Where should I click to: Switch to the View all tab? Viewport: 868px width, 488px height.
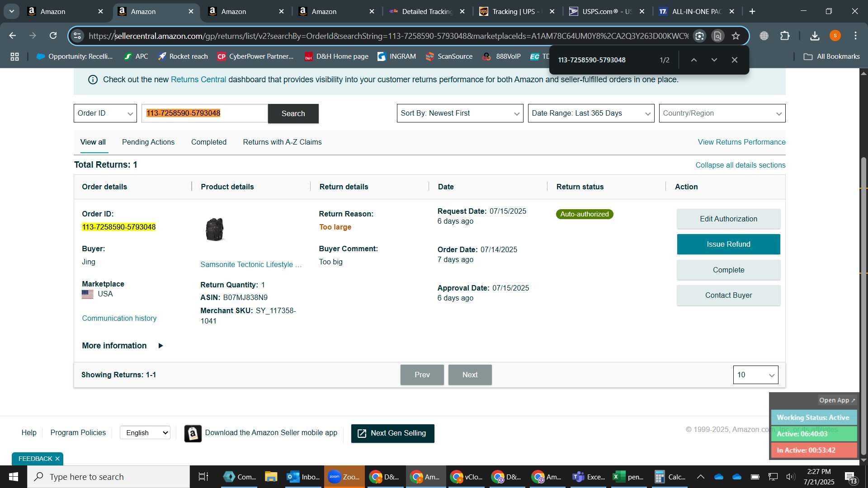click(93, 142)
